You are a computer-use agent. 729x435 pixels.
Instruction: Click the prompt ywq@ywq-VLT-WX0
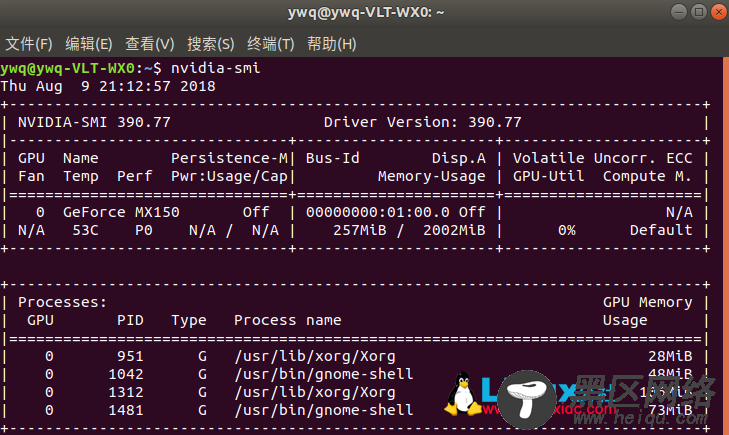tap(68, 69)
